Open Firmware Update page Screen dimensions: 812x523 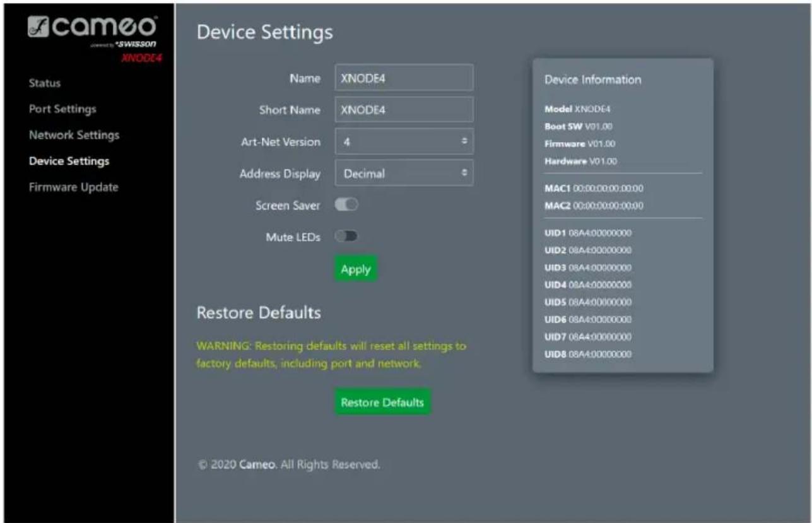pos(74,187)
